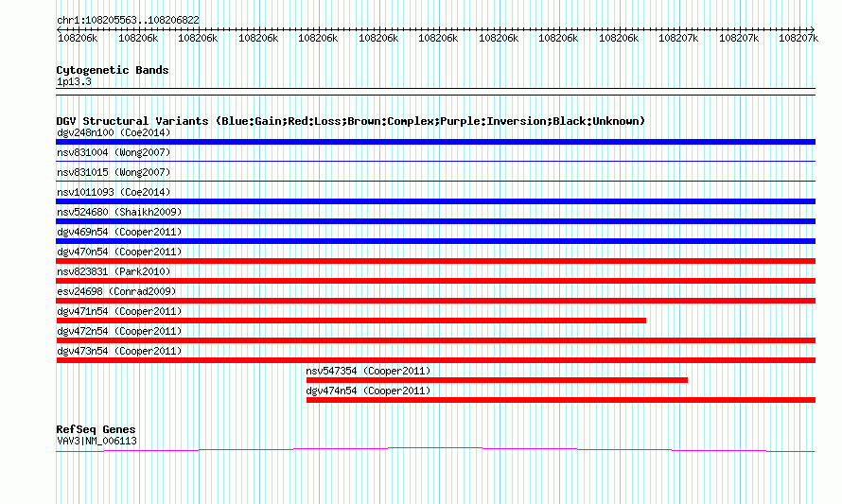The image size is (842, 504).
Task: Open the nsv831004 (Wong2007) variant label
Action: point(114,152)
